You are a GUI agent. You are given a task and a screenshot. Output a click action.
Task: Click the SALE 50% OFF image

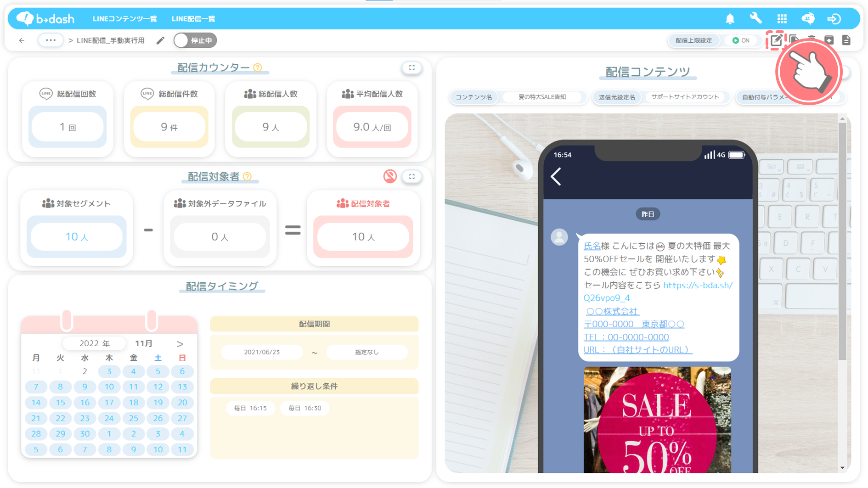coord(657,420)
